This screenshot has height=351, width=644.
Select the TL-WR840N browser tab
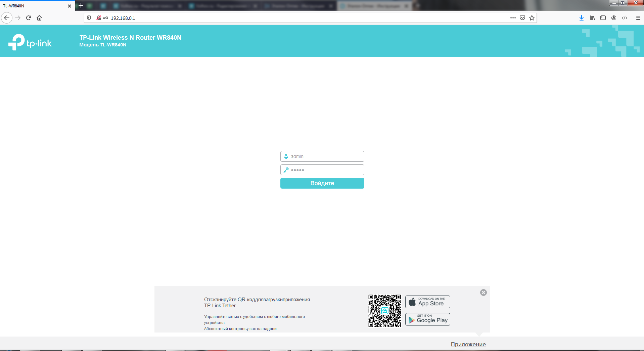37,6
